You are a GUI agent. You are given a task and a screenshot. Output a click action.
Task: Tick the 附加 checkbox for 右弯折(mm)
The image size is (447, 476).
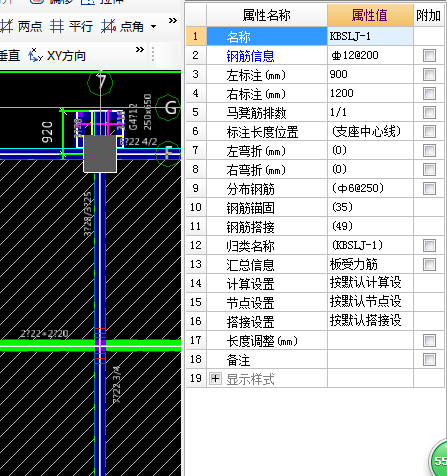click(429, 169)
